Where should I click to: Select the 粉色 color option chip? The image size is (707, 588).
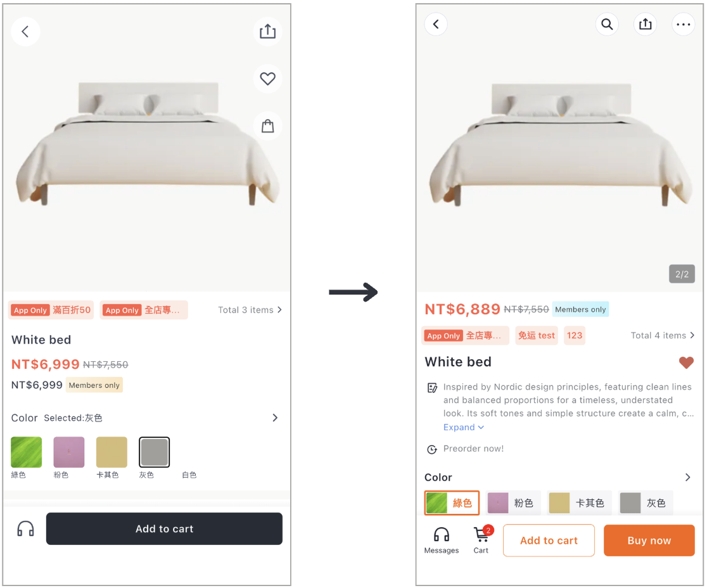coord(512,502)
